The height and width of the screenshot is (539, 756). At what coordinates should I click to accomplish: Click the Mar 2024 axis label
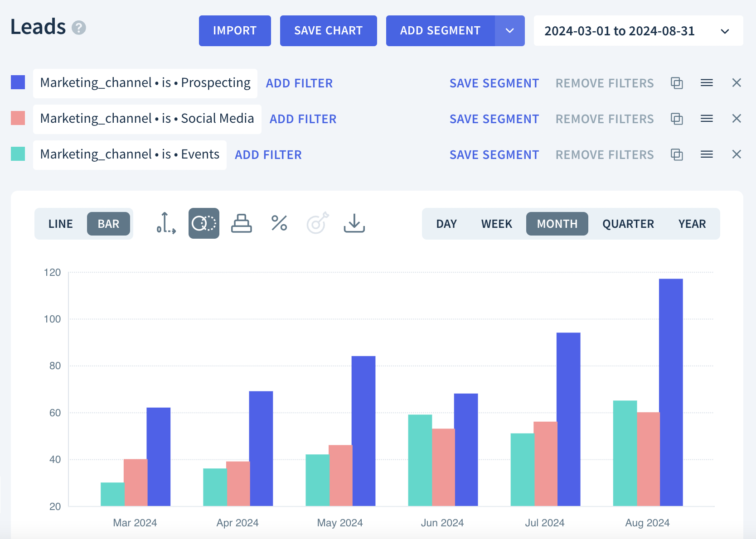coord(135,523)
